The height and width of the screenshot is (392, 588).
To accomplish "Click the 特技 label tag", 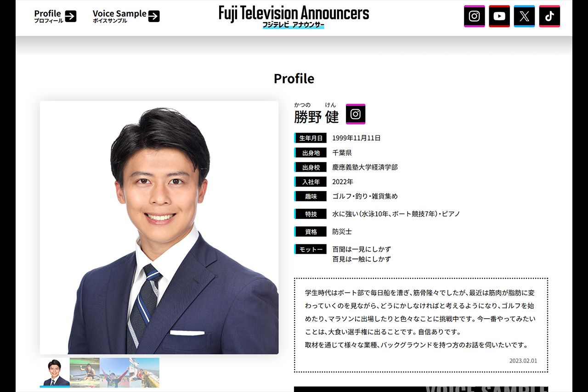I will [310, 213].
